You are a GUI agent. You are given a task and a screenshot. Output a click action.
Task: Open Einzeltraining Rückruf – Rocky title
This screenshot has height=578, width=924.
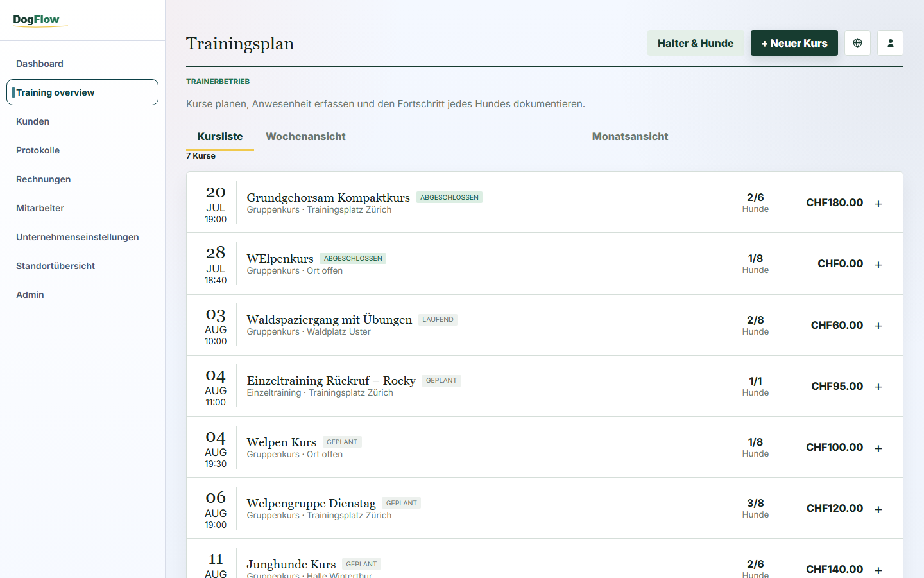[331, 380]
